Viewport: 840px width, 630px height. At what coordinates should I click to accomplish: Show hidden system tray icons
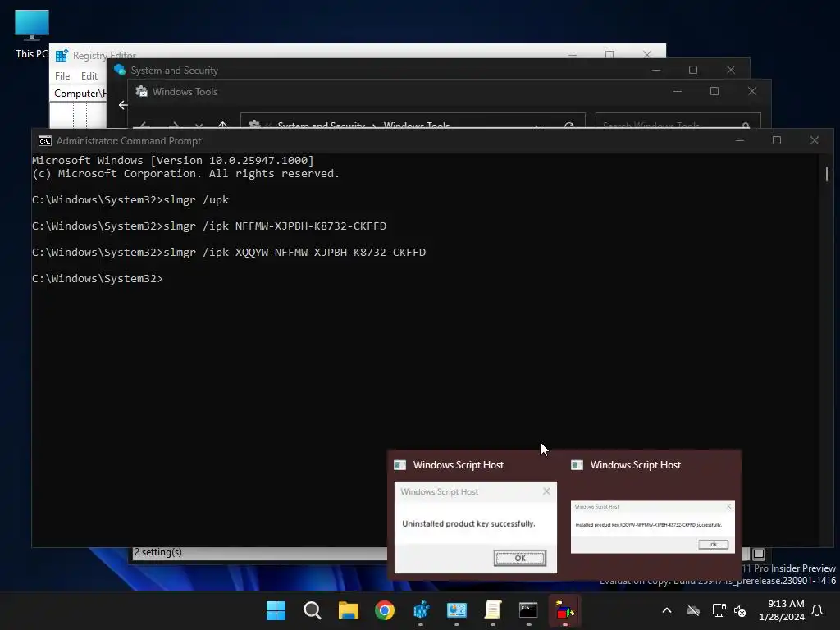click(667, 610)
